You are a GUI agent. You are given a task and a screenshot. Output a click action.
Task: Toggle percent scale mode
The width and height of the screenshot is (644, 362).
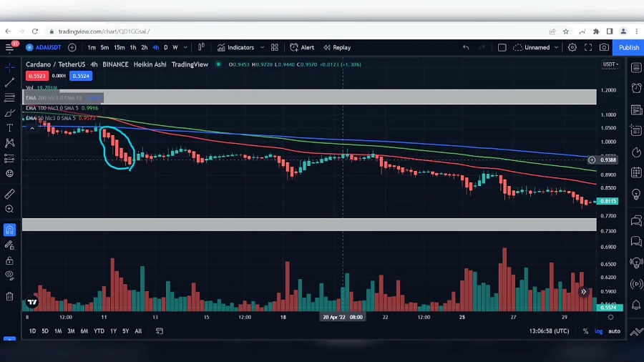pyautogui.click(x=585, y=331)
